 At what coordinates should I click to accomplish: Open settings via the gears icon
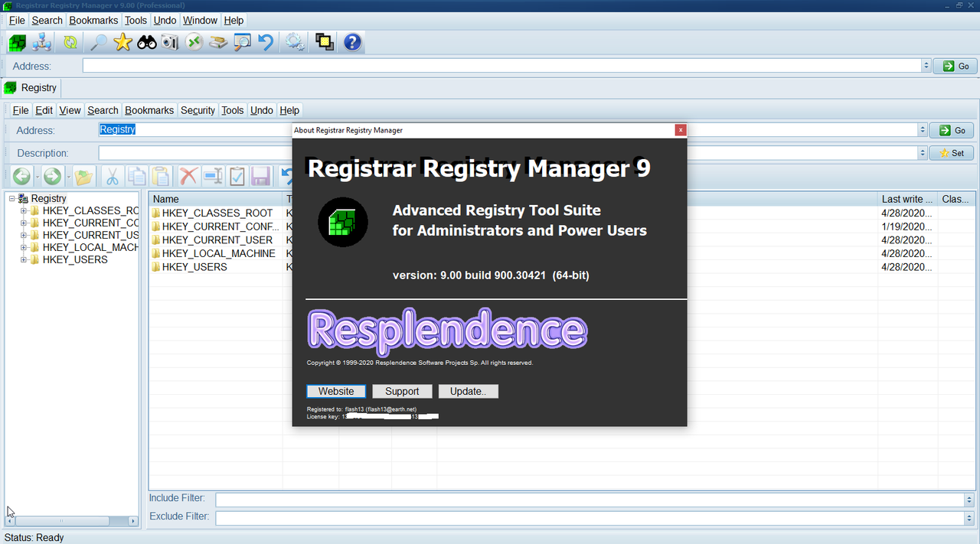pyautogui.click(x=295, y=43)
